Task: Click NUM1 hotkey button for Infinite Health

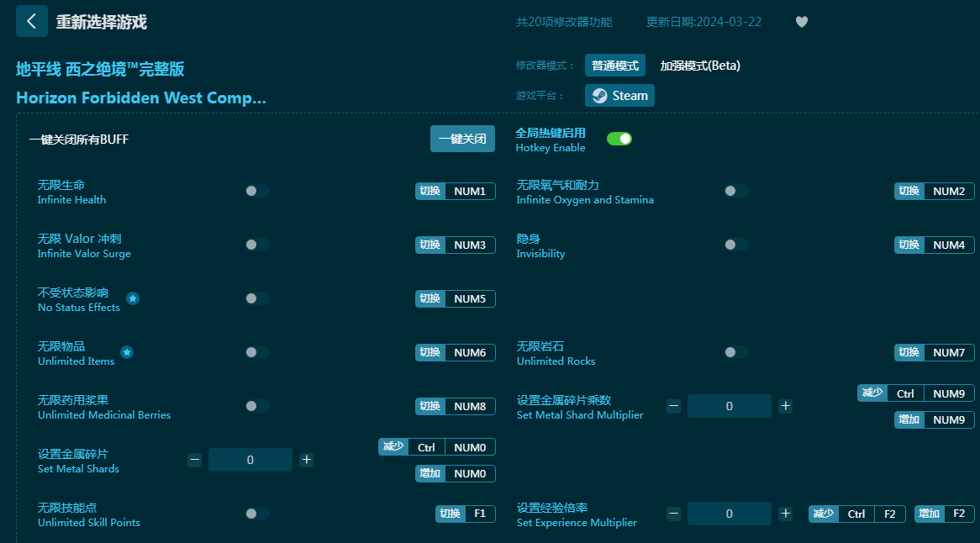Action: [455, 191]
